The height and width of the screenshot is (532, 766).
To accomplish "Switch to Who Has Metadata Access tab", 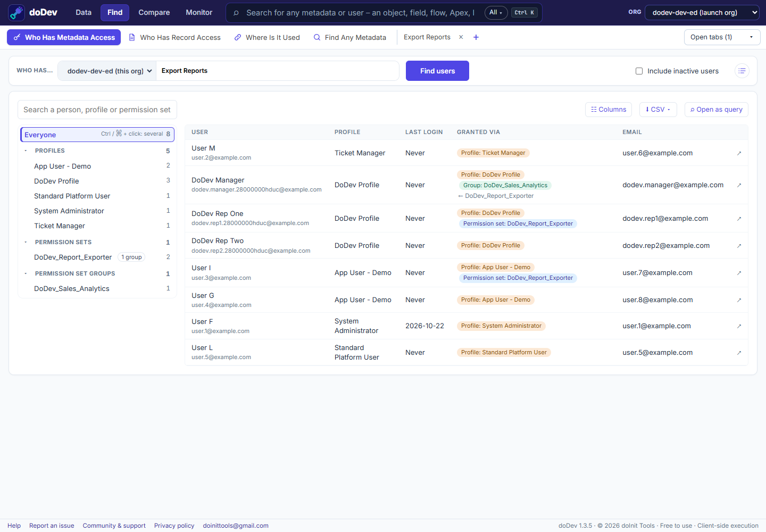I will click(x=64, y=37).
